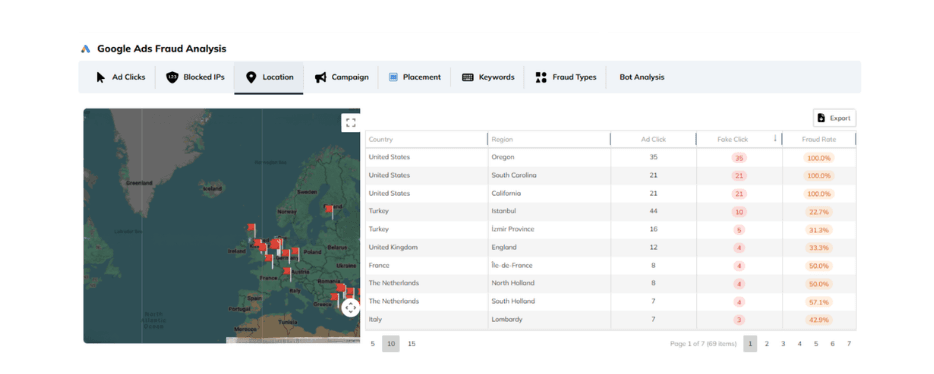934x374 pixels.
Task: Sort by Fake Click column arrow
Action: click(x=775, y=138)
